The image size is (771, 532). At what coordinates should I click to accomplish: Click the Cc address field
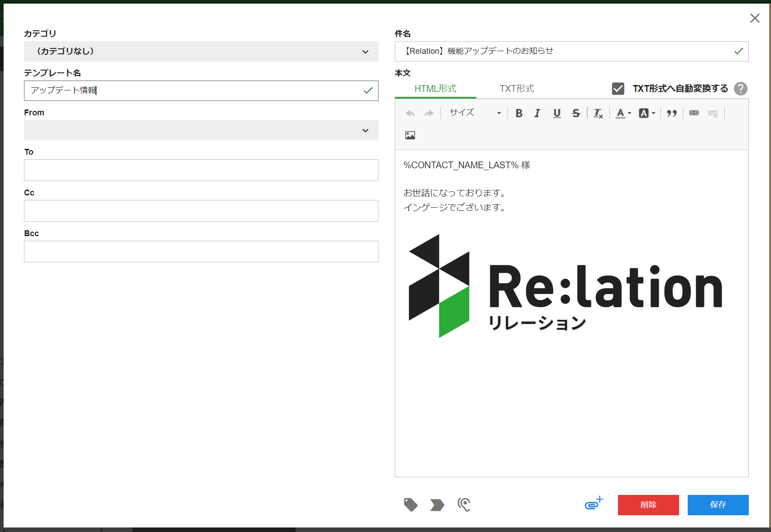tap(201, 211)
